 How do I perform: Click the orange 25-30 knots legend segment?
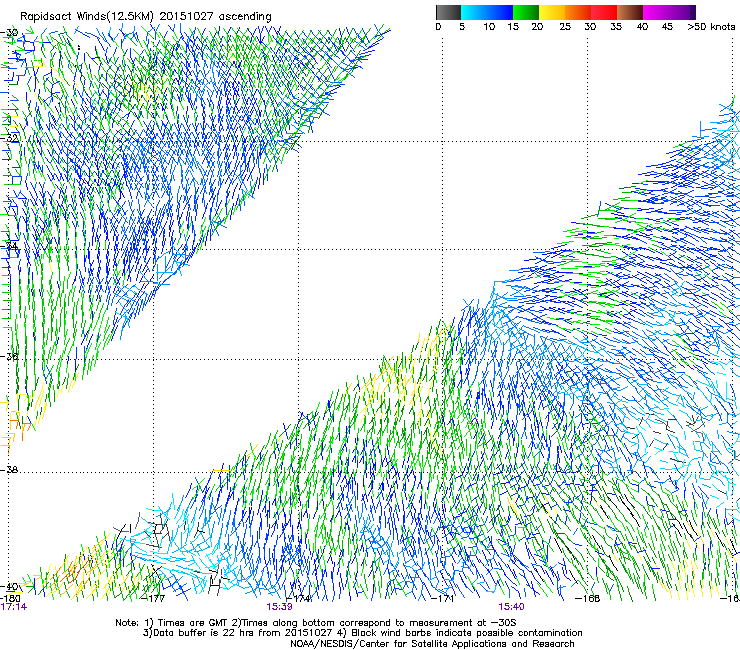point(578,12)
